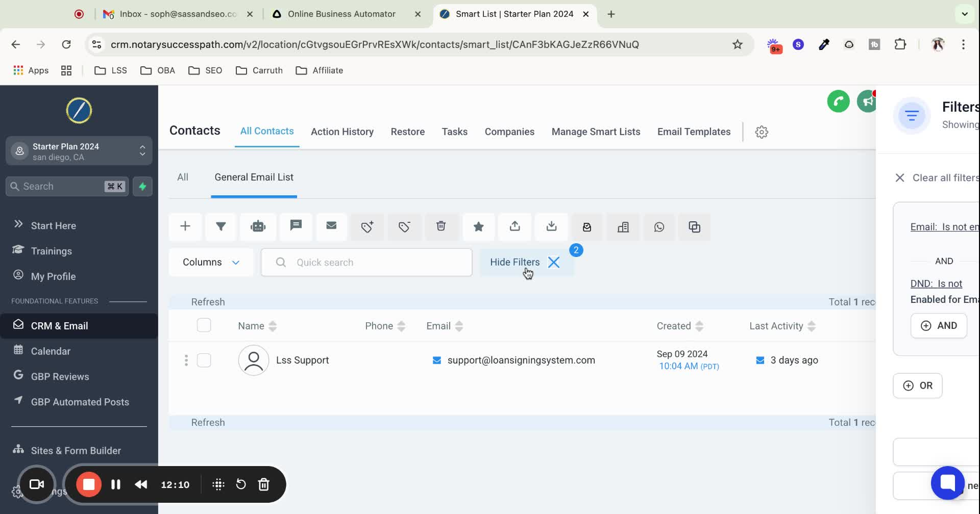Viewport: 980px width, 514px height.
Task: Expand the Starter Plan 2024 account switcher
Action: 79,151
